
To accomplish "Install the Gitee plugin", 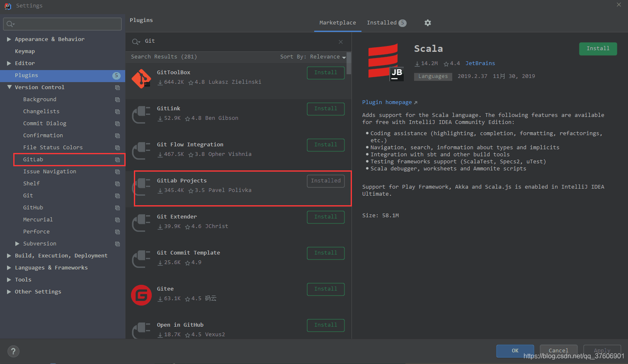I will (326, 289).
